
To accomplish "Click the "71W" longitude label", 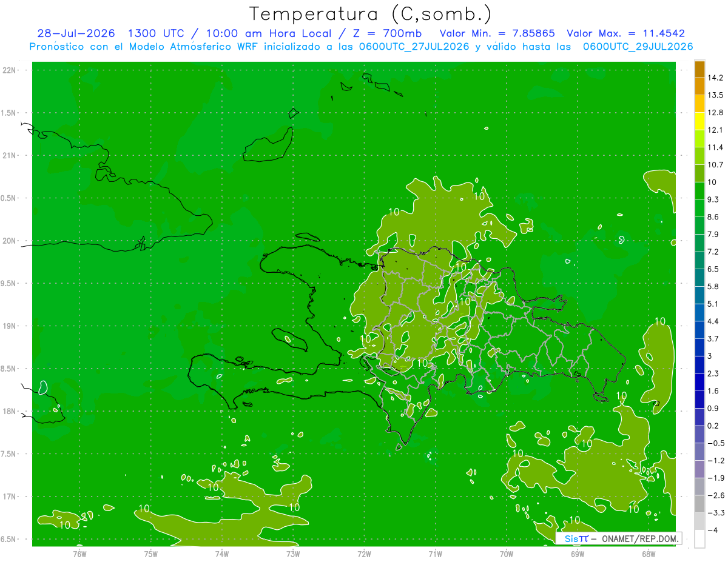I will point(435,554).
